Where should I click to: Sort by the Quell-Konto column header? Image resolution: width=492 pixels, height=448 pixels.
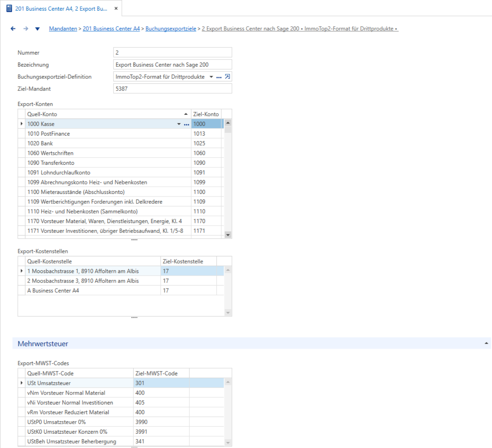tap(108, 114)
